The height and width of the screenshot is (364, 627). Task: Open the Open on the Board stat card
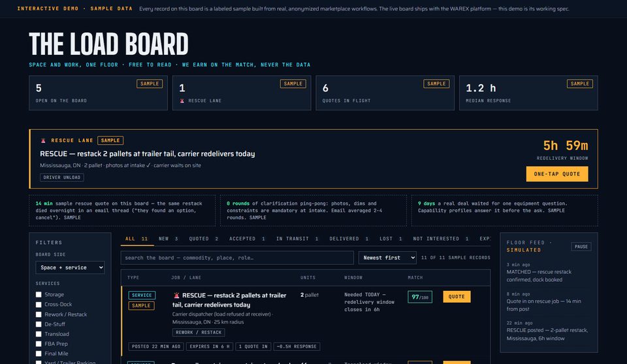[x=99, y=93]
